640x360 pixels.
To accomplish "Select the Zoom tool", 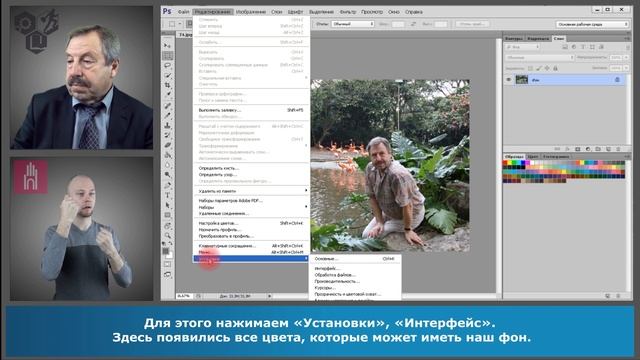I will pos(168,236).
